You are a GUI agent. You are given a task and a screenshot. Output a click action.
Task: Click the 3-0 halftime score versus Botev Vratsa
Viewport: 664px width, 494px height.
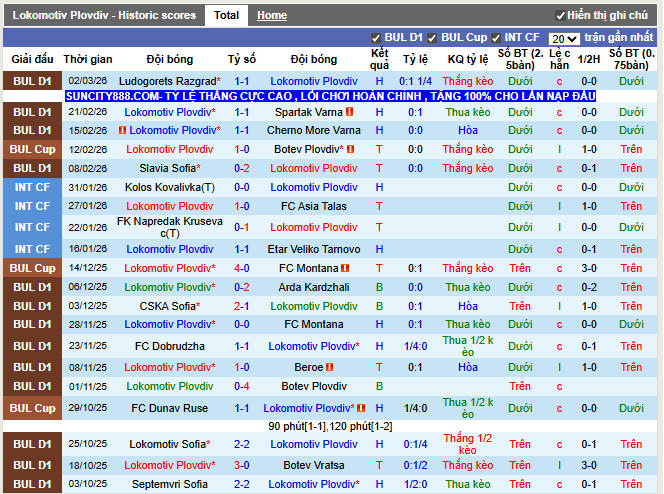pos(589,465)
